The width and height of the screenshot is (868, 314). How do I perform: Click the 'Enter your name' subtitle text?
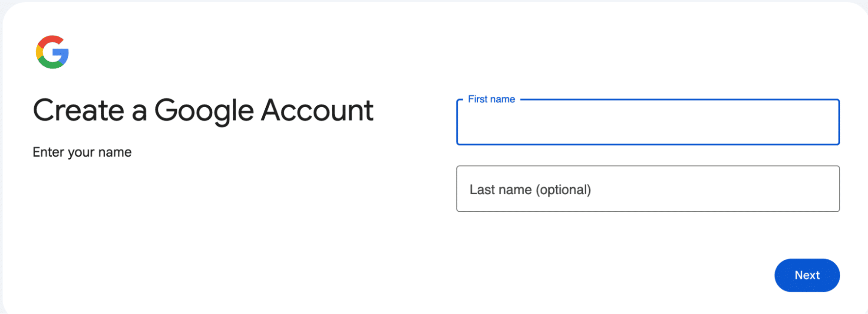(82, 152)
